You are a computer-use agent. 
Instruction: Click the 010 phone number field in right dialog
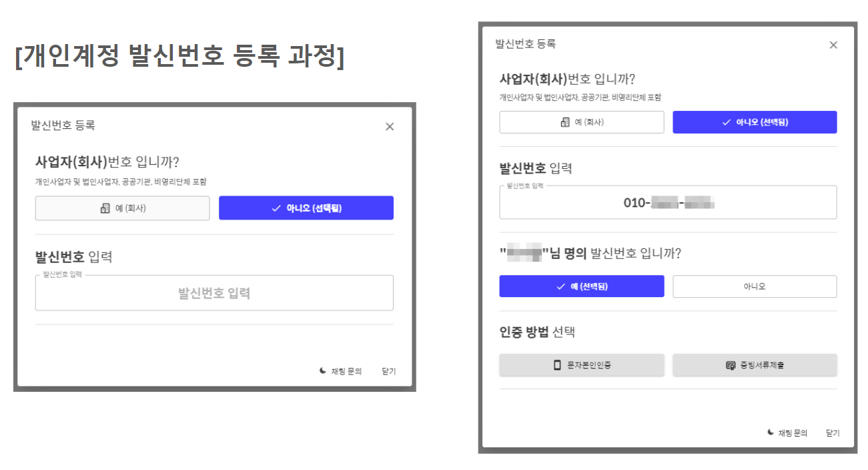(668, 202)
